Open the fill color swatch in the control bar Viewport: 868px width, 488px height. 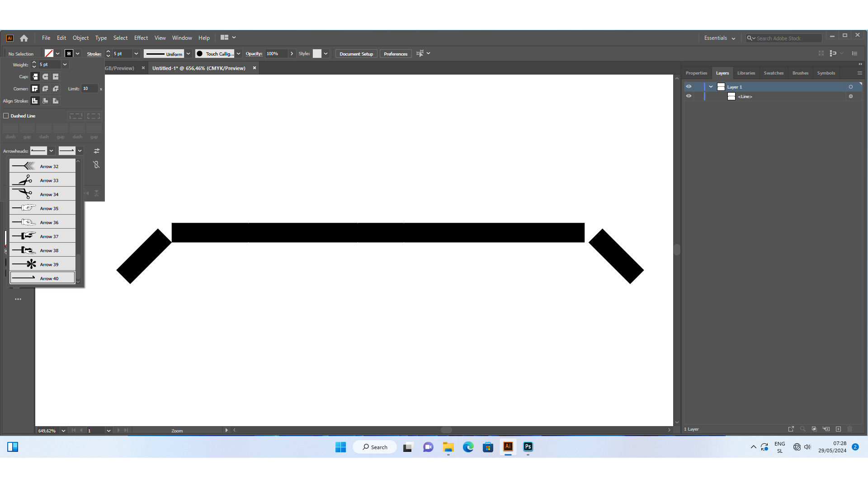[49, 53]
